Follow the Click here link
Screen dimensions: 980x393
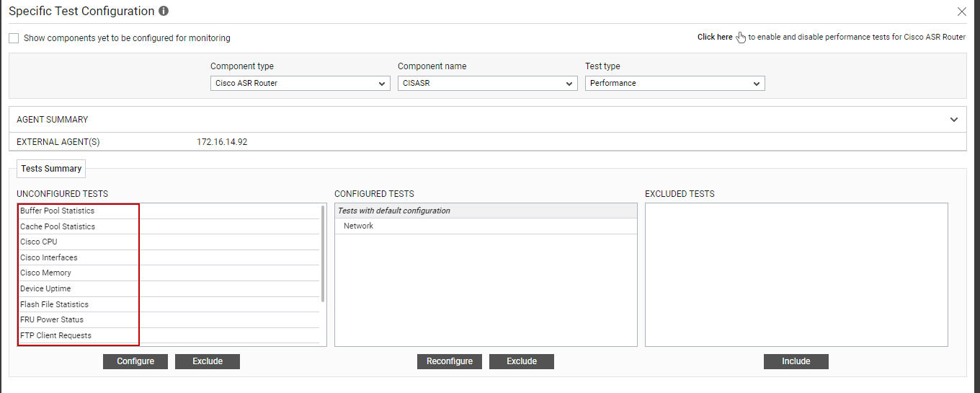coord(715,37)
